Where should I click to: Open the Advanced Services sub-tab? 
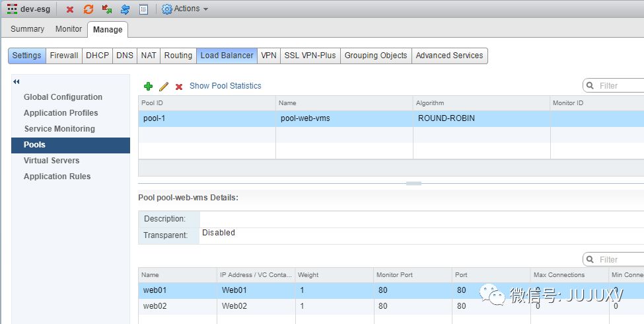click(449, 56)
